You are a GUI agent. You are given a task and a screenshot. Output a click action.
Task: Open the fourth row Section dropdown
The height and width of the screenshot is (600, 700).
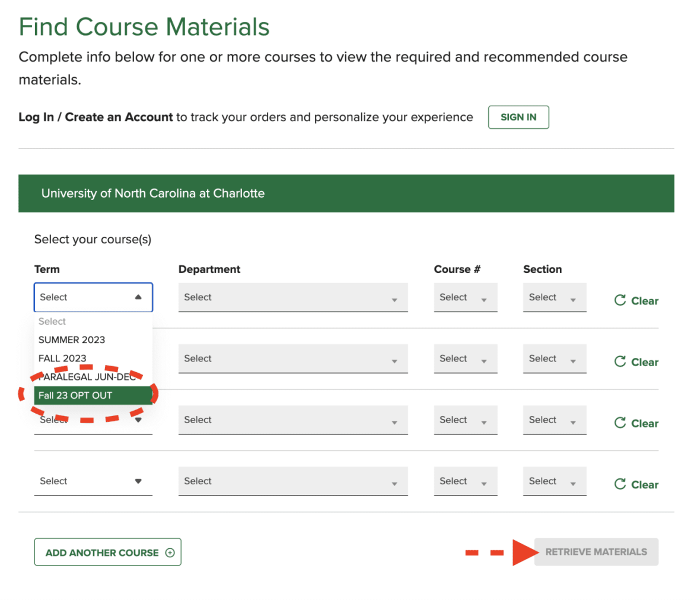pyautogui.click(x=555, y=481)
